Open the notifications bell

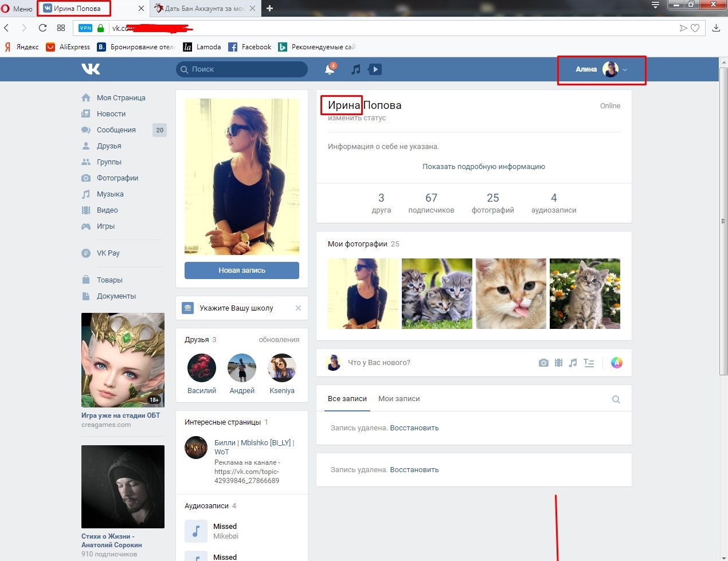[330, 69]
